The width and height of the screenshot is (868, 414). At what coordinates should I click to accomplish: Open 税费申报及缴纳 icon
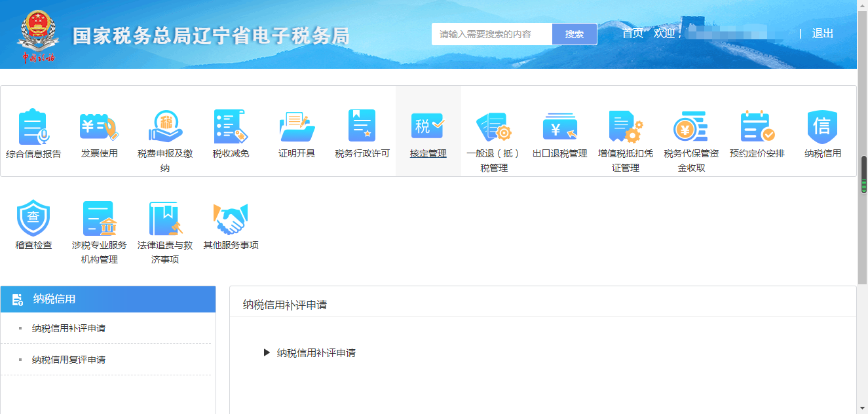pyautogui.click(x=165, y=127)
